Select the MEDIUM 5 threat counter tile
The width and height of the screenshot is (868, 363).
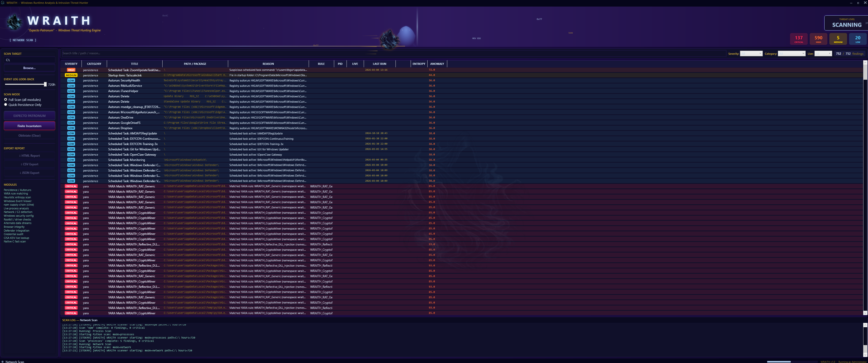[x=838, y=38]
